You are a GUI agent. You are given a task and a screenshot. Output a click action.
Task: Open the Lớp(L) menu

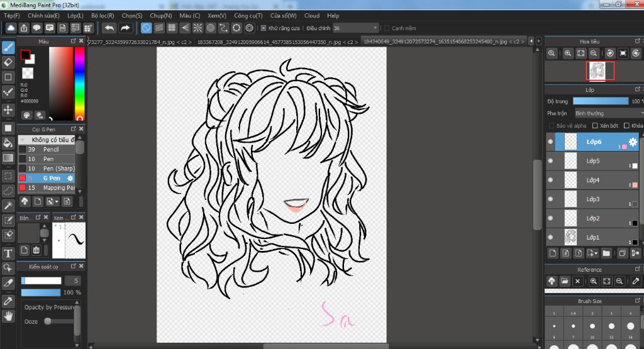point(75,16)
